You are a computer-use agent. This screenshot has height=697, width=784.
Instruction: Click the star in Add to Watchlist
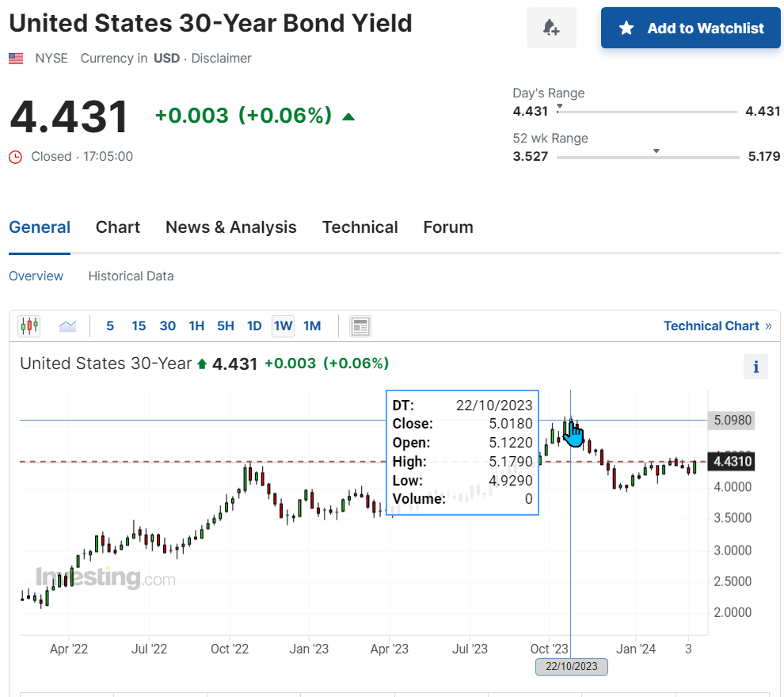tap(626, 28)
